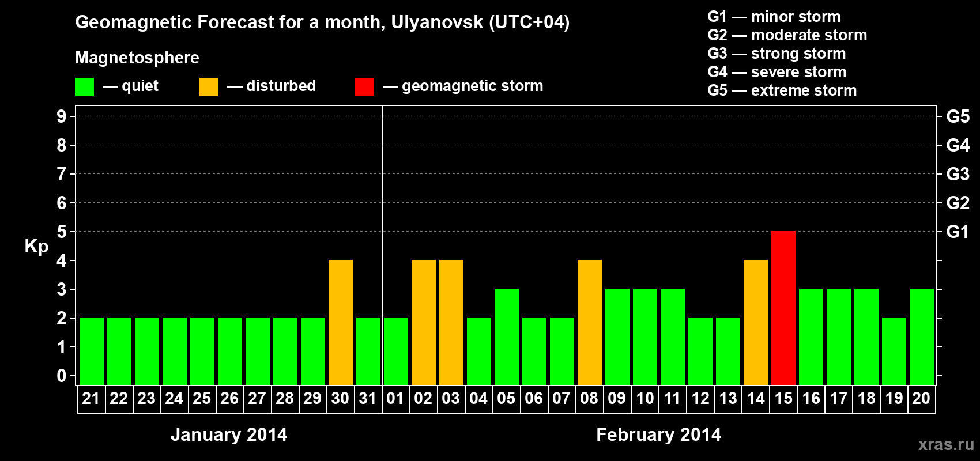Click the quiet legend text
The width and height of the screenshot is (980, 461).
pos(140,86)
